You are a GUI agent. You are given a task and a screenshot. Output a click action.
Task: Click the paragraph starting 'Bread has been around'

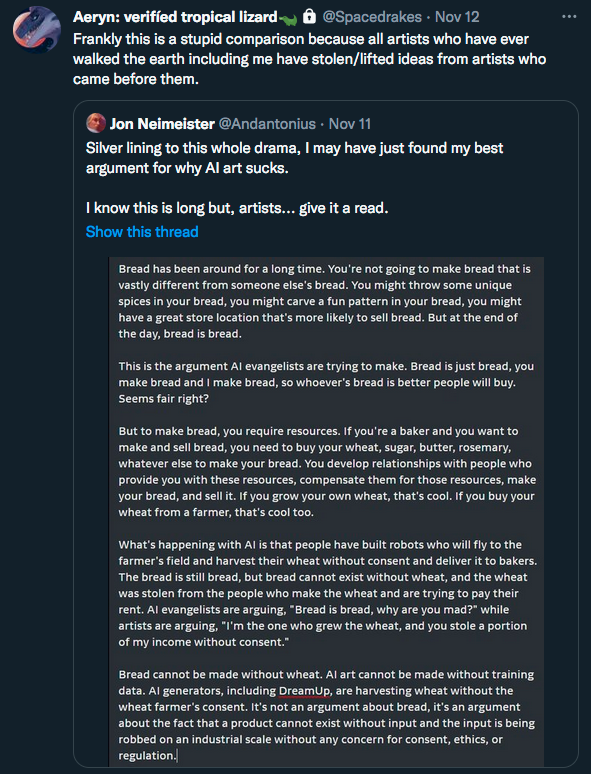pyautogui.click(x=324, y=301)
